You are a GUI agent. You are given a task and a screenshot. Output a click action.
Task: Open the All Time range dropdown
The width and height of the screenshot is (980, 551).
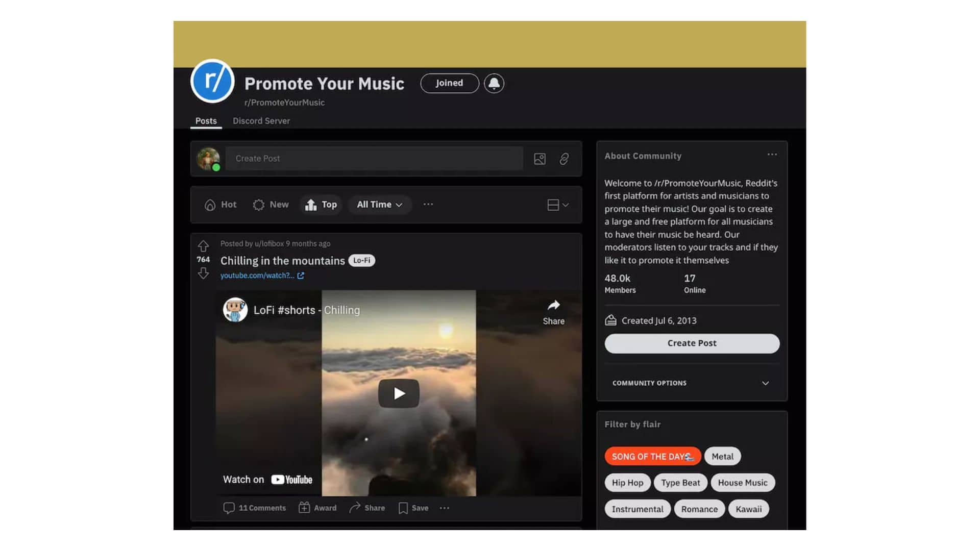point(380,205)
